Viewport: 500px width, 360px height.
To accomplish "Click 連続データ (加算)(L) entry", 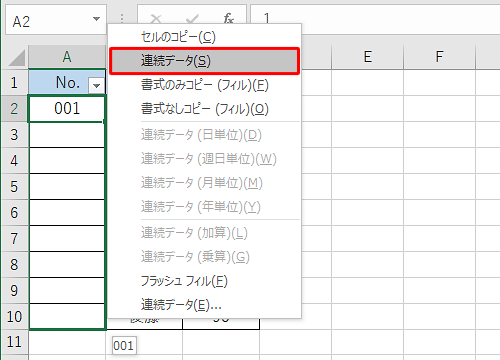I will coord(204,233).
